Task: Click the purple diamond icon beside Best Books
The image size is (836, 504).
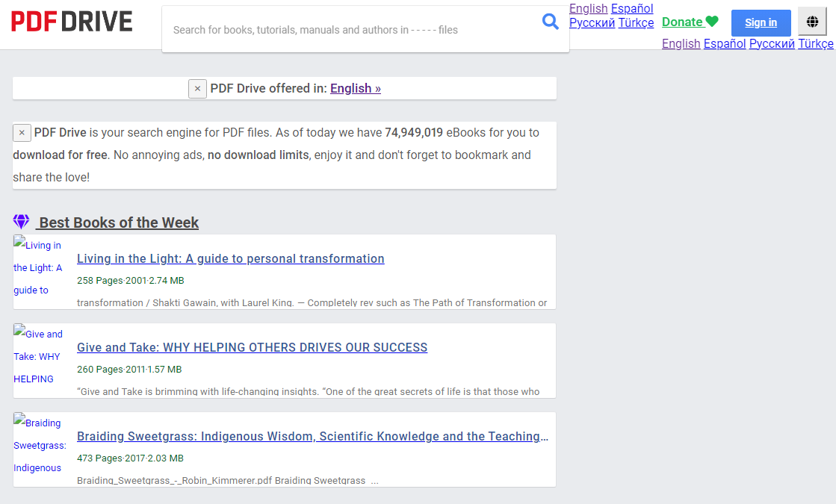Action: (22, 222)
